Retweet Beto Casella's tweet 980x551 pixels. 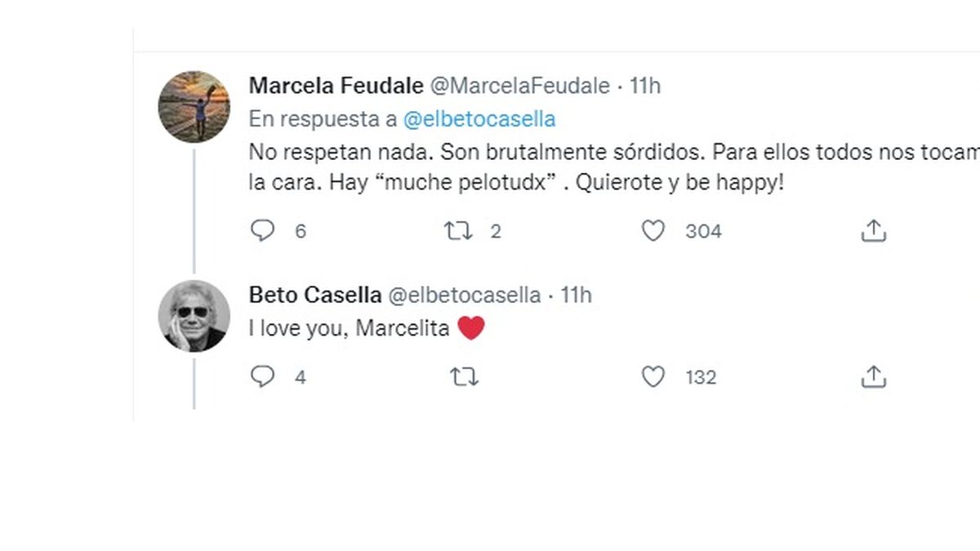point(464,376)
